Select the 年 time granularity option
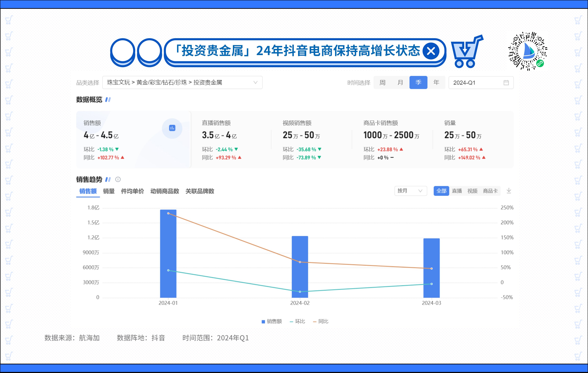Screen dimensions: 588x373 point(436,83)
